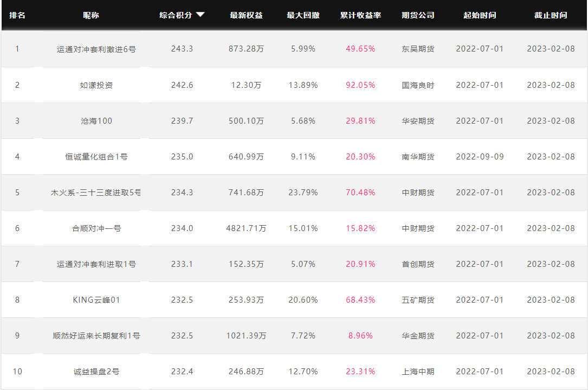Screen dimensions: 588x390
Task: Select score value 242.6
Action: tap(182, 85)
